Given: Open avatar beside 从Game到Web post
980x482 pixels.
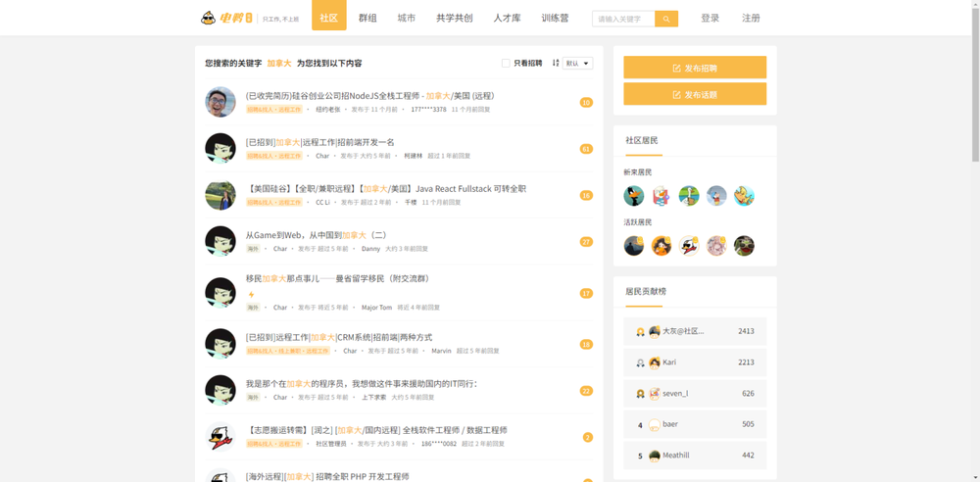Looking at the screenshot, I should point(220,241).
